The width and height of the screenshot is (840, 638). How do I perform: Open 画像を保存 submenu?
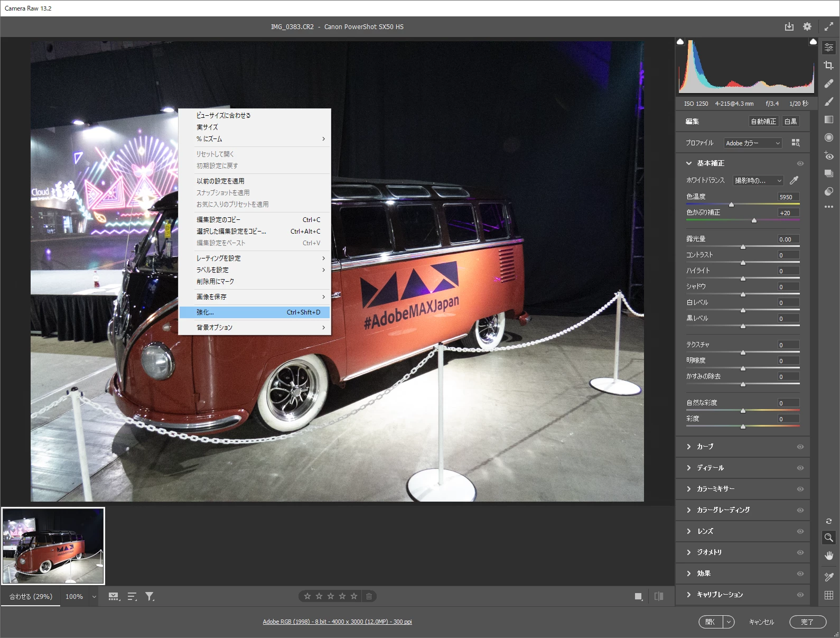click(x=255, y=297)
